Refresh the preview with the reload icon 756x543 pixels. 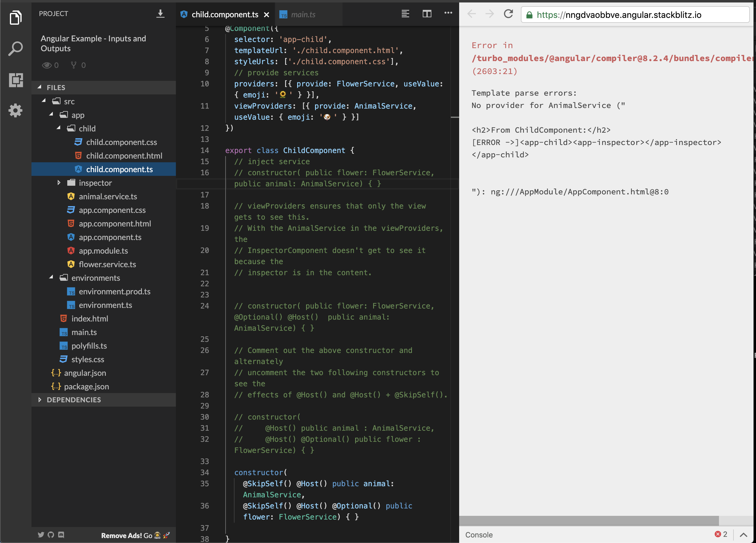[508, 14]
